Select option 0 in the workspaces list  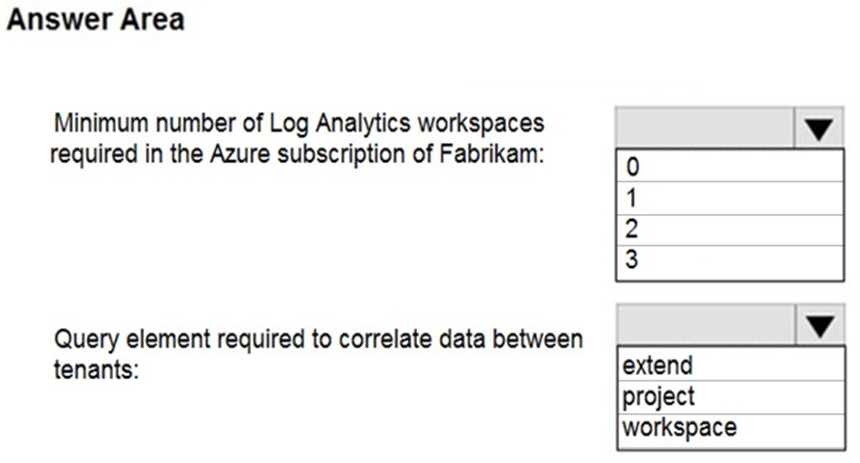click(x=729, y=166)
